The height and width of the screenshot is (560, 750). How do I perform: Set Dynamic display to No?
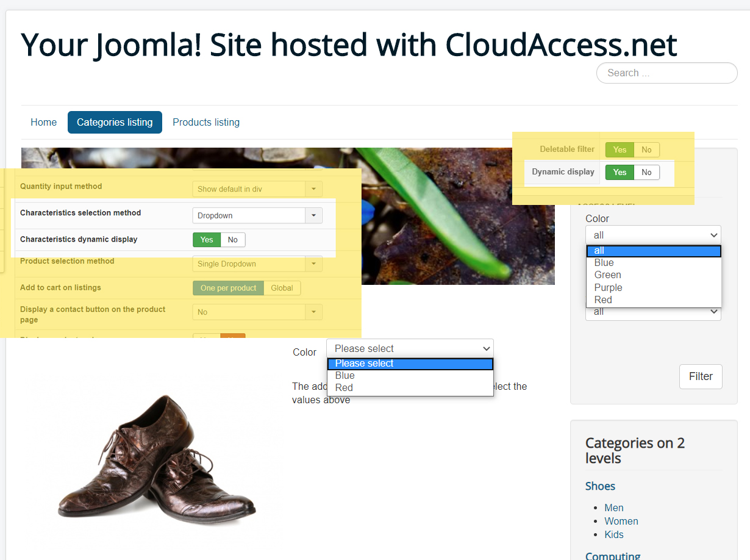646,172
